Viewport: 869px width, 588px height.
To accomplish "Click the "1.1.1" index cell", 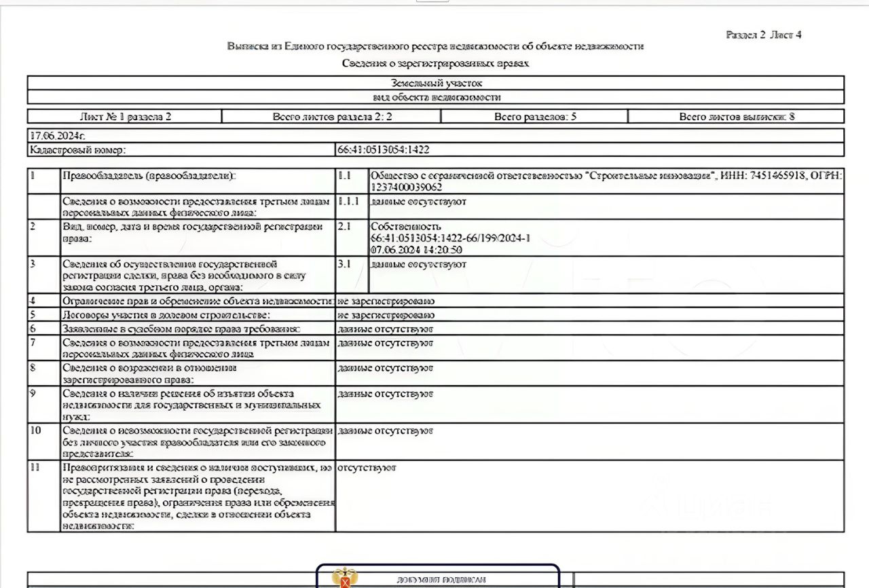I will (x=352, y=207).
